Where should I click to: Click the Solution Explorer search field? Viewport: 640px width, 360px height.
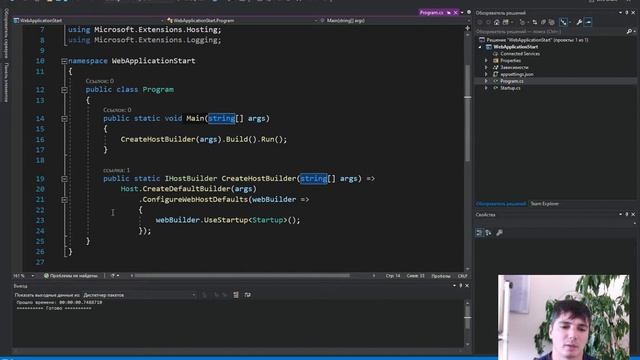(x=550, y=31)
